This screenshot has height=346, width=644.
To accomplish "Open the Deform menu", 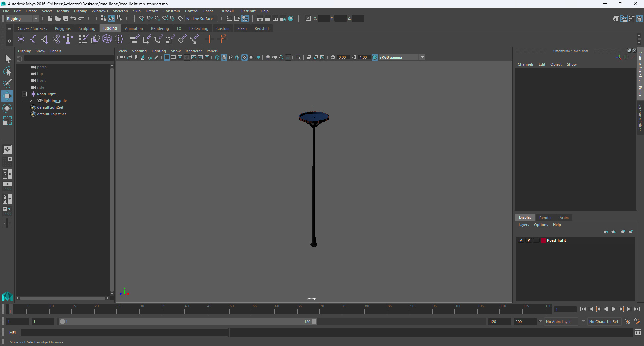I will (152, 11).
